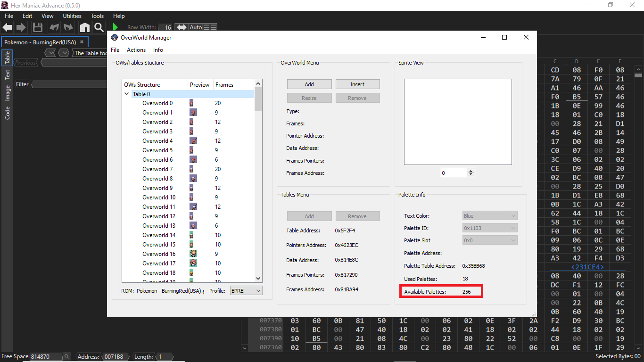Increment the sprite frame spinner
This screenshot has width=644, height=362.
tap(471, 171)
